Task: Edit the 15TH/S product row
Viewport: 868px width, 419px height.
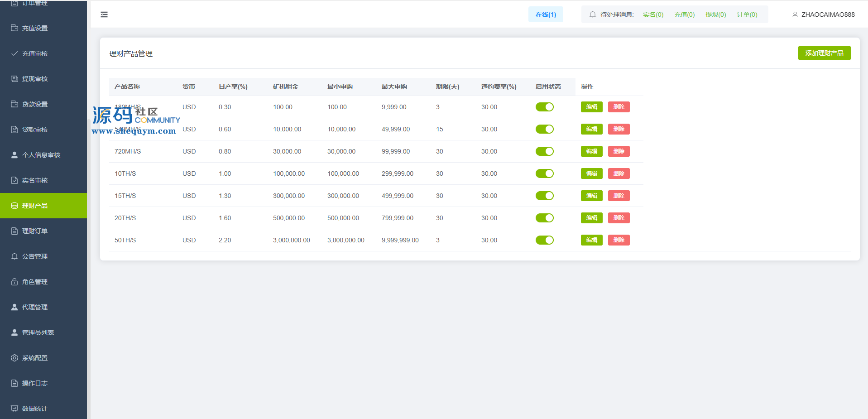Action: 591,196
